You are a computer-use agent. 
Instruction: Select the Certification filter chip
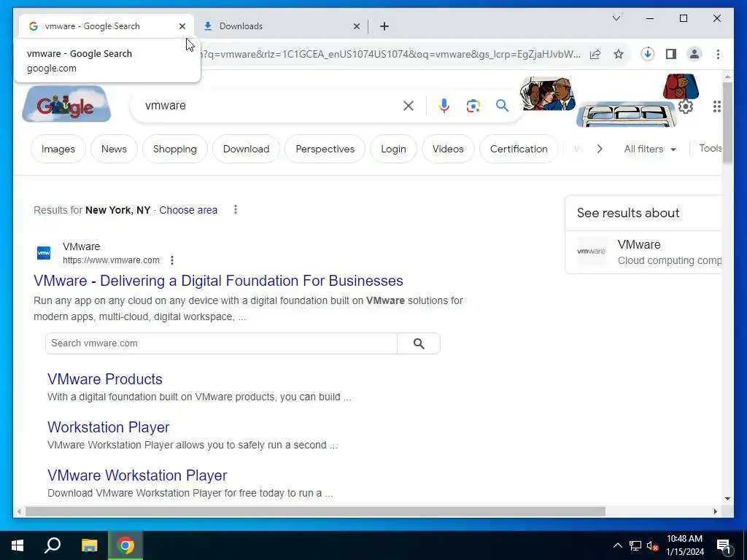point(519,149)
